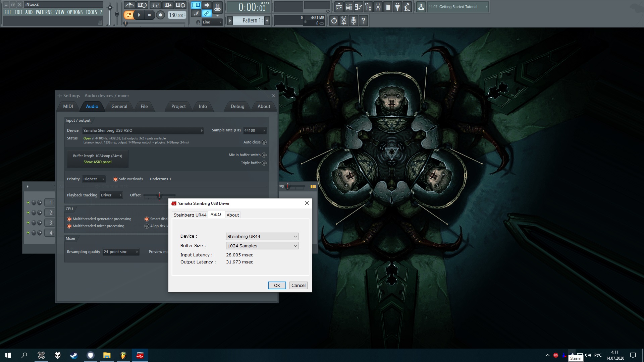Switch to Project settings tab
Viewport: 644px width, 362px height.
(x=178, y=106)
